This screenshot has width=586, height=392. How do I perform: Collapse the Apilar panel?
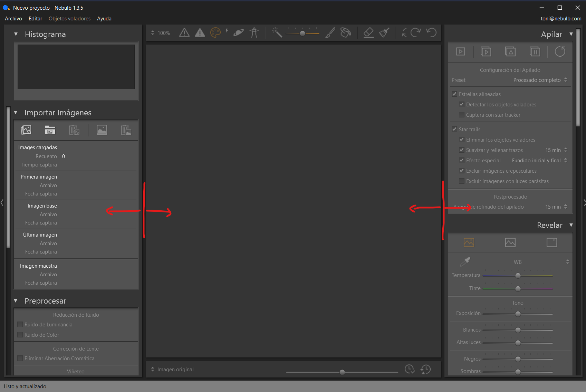coord(571,34)
